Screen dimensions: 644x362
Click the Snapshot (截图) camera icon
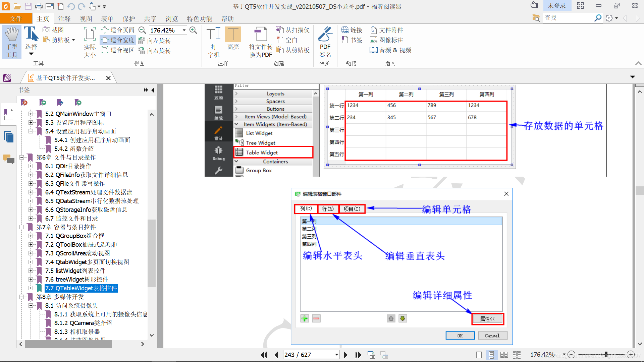point(46,30)
